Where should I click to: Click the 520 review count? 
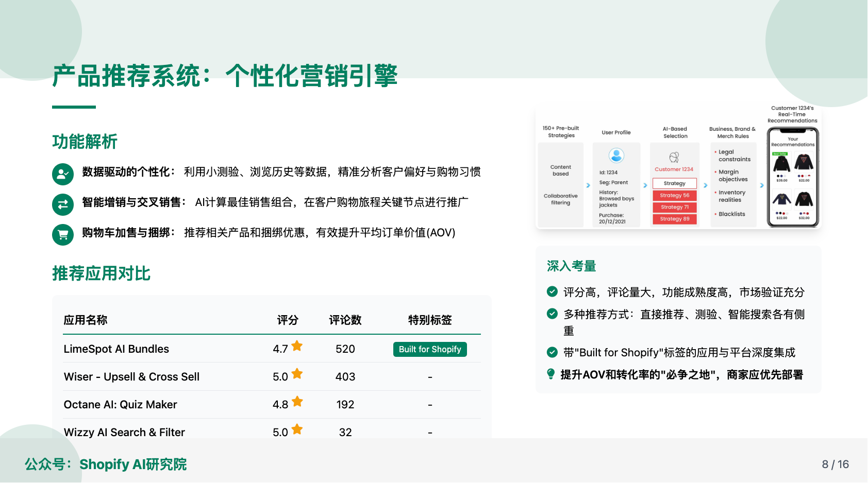[345, 349]
